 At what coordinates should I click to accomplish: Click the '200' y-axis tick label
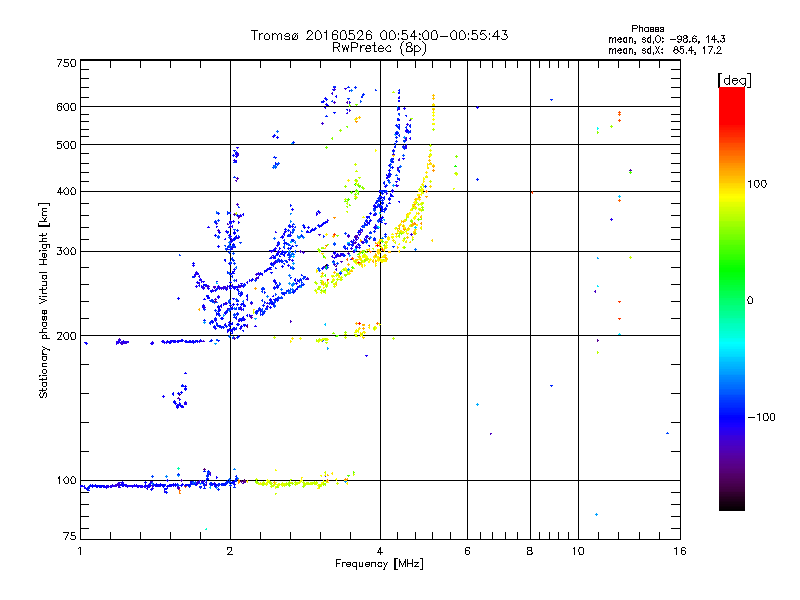66,336
